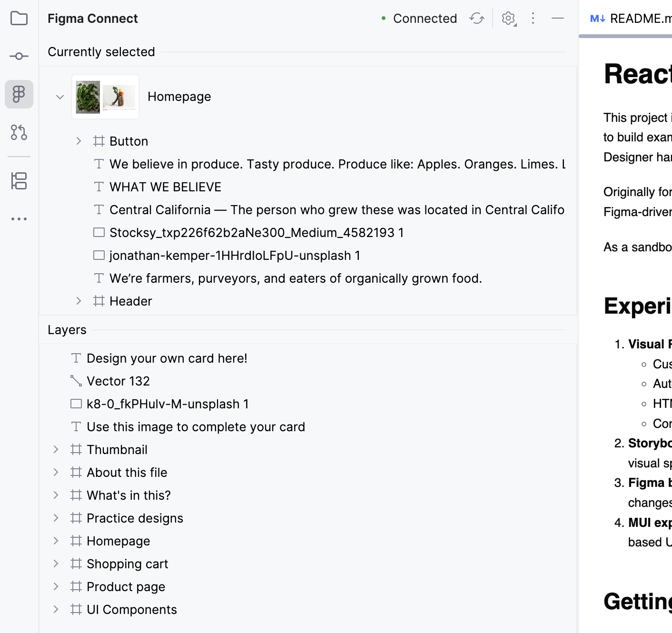The height and width of the screenshot is (633, 672).
Task: Show more tool windows ellipsis
Action: [19, 219]
